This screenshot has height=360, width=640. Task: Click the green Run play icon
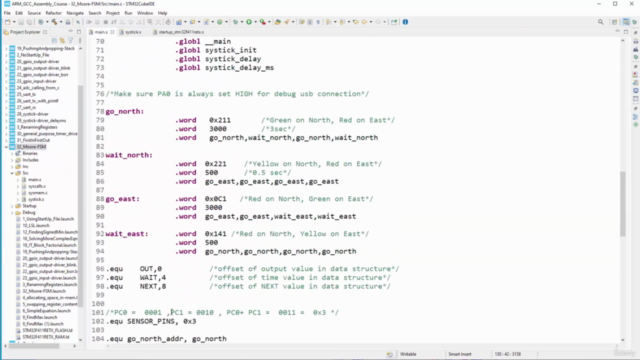pyautogui.click(x=249, y=22)
